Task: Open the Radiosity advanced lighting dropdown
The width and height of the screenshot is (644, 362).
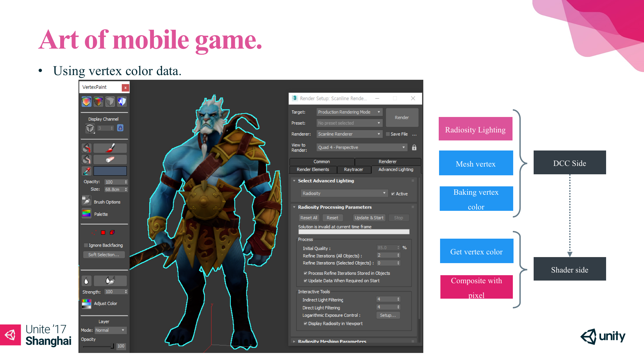Action: coord(344,193)
